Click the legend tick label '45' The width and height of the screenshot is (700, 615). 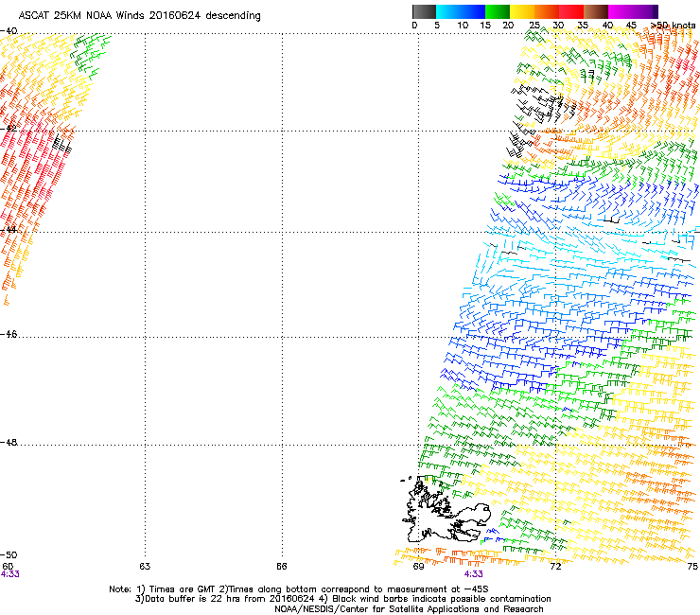(631, 26)
